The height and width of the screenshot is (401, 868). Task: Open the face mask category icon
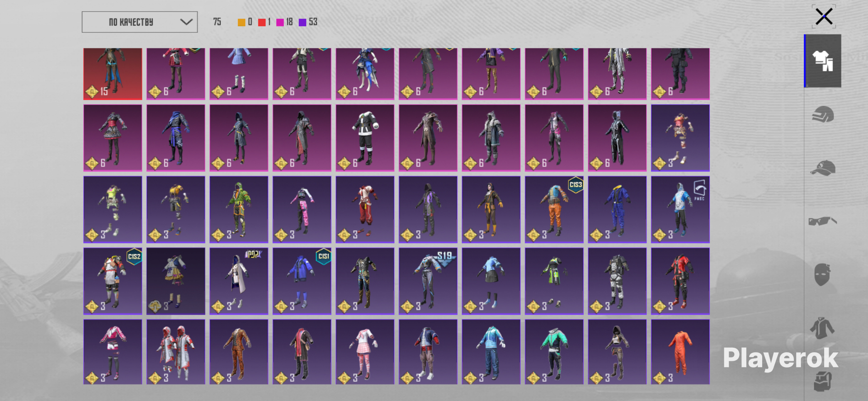(x=822, y=274)
